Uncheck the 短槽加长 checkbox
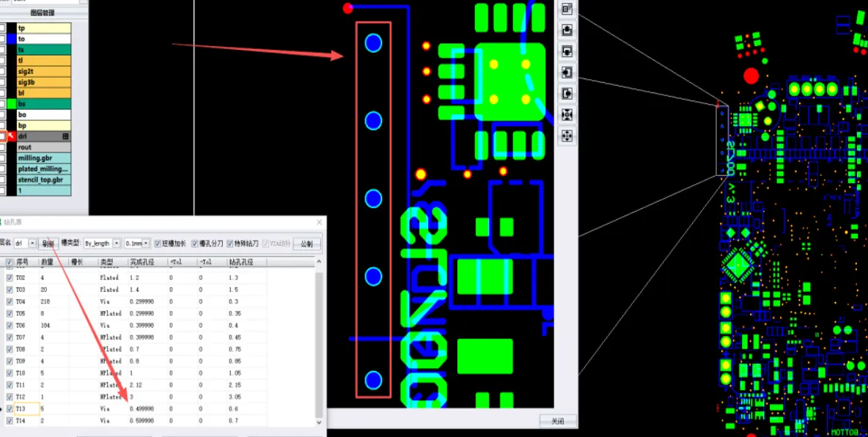 coord(158,243)
